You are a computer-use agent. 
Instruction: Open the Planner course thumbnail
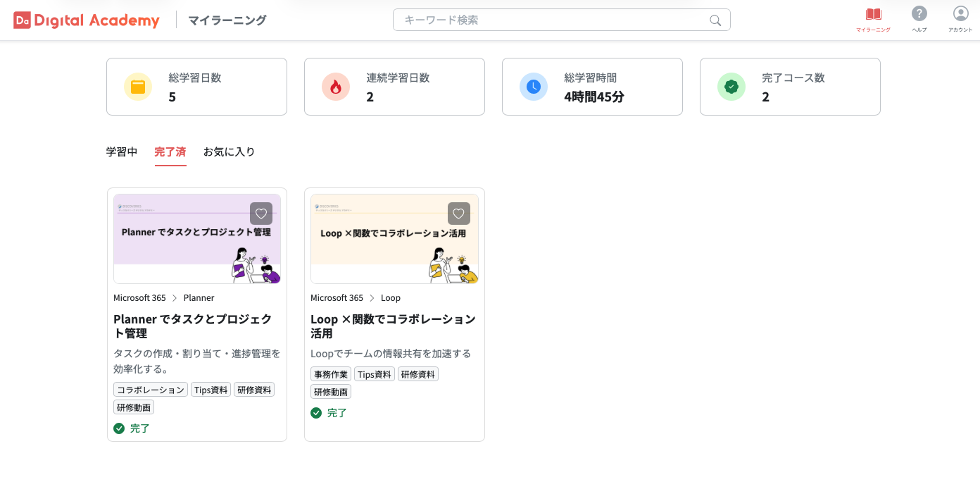(197, 239)
